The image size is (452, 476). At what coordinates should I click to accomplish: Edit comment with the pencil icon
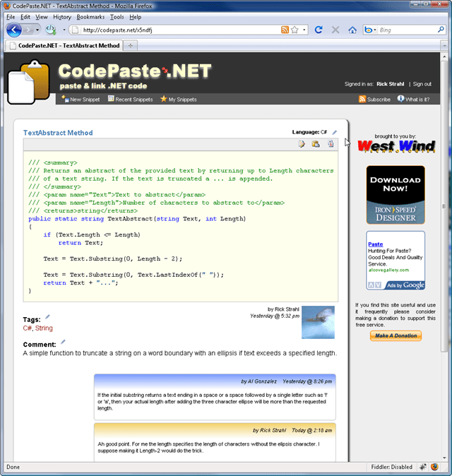[63, 342]
